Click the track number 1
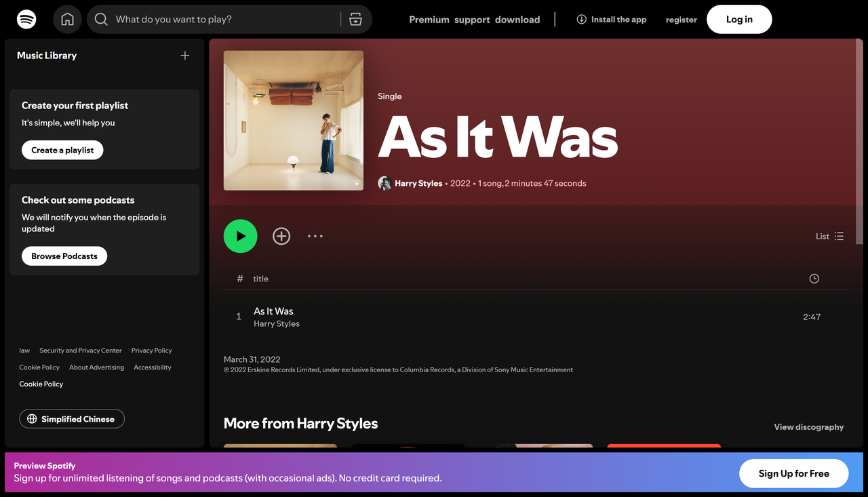 pyautogui.click(x=239, y=317)
